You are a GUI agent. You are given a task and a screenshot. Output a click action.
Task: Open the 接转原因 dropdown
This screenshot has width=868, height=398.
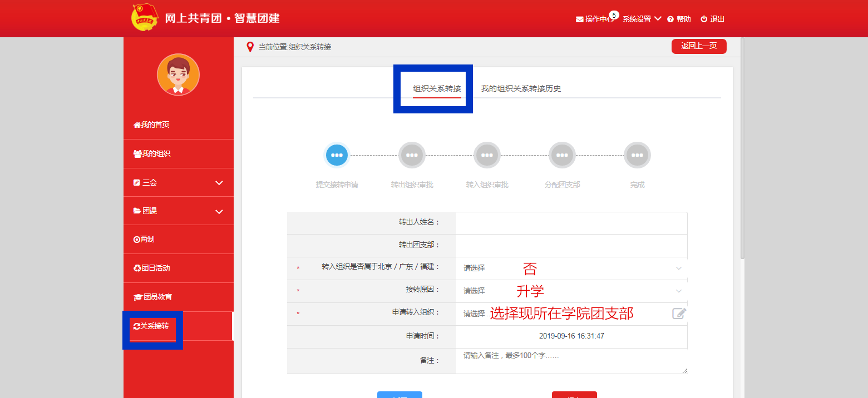[571, 291]
